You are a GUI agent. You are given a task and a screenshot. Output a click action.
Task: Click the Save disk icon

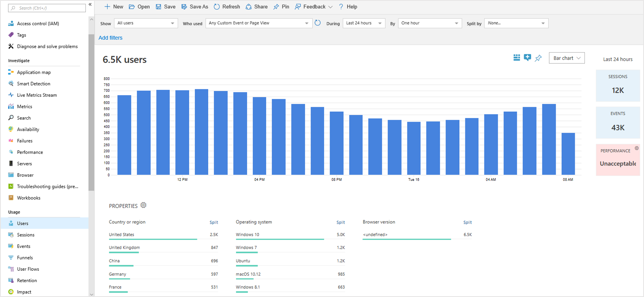(158, 6)
